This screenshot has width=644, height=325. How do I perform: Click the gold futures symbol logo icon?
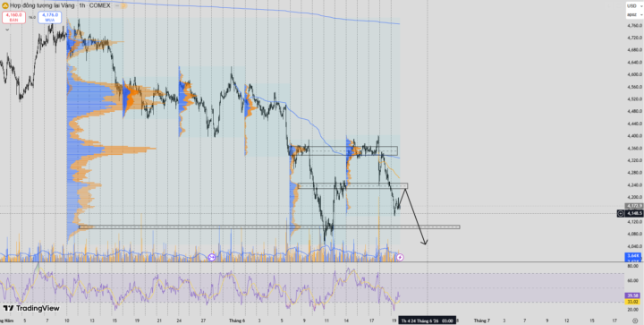(5, 5)
